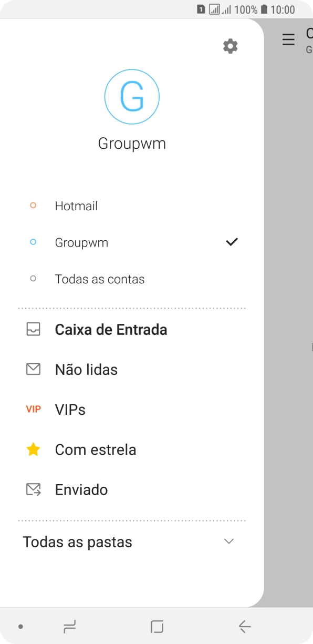Switch to the Groupwm account entry
Image resolution: width=313 pixels, height=644 pixels.
point(81,242)
